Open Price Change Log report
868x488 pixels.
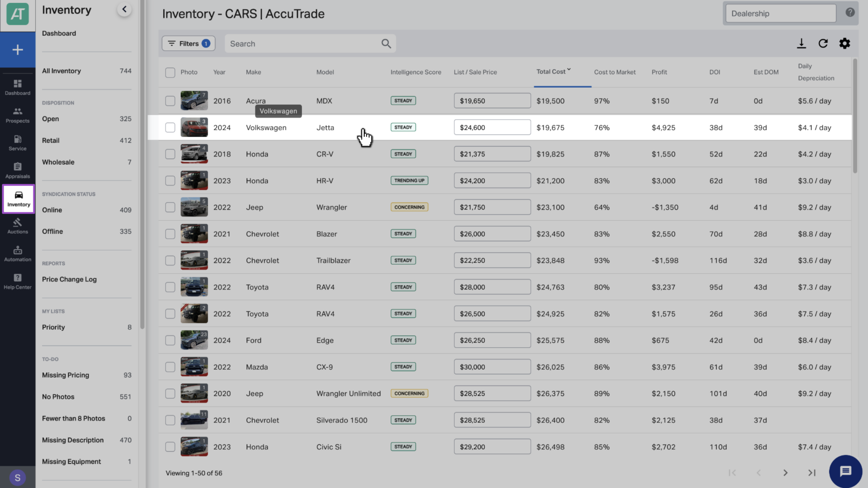coord(69,279)
